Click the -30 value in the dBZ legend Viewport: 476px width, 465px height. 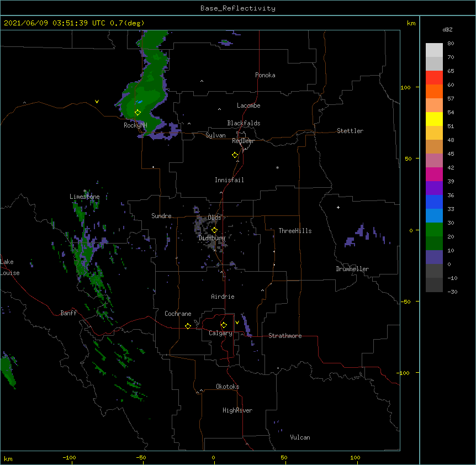pos(452,292)
